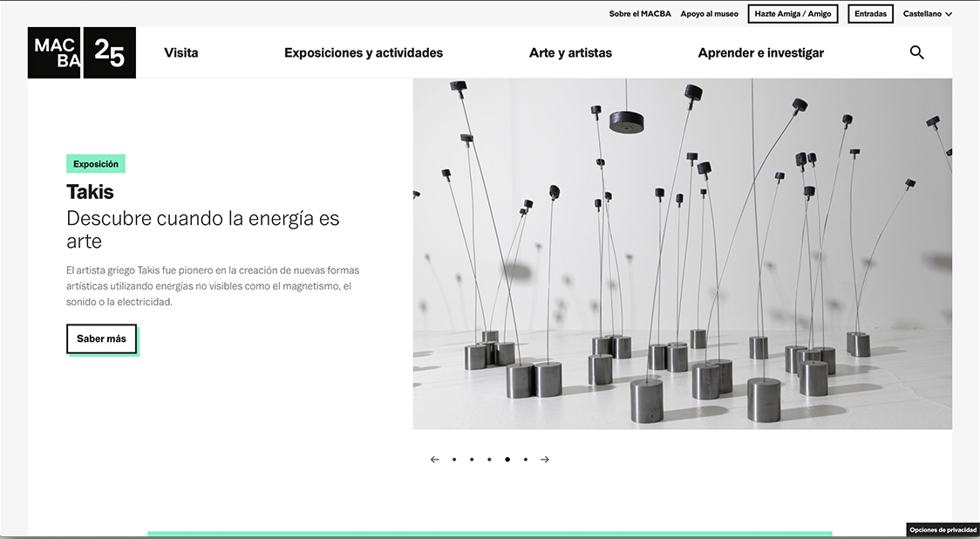Screen dimensions: 980x539
Task: Click the Apoyo al museo link
Action: pos(709,13)
